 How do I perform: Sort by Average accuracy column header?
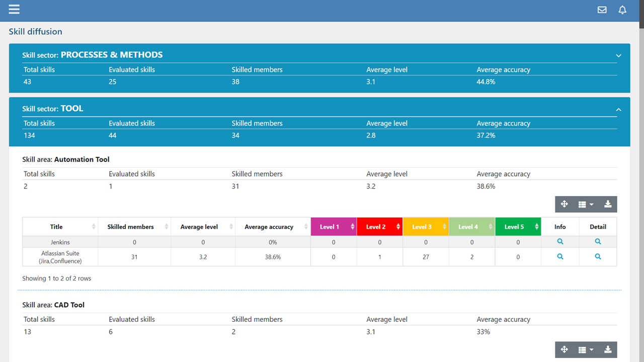coord(269,227)
